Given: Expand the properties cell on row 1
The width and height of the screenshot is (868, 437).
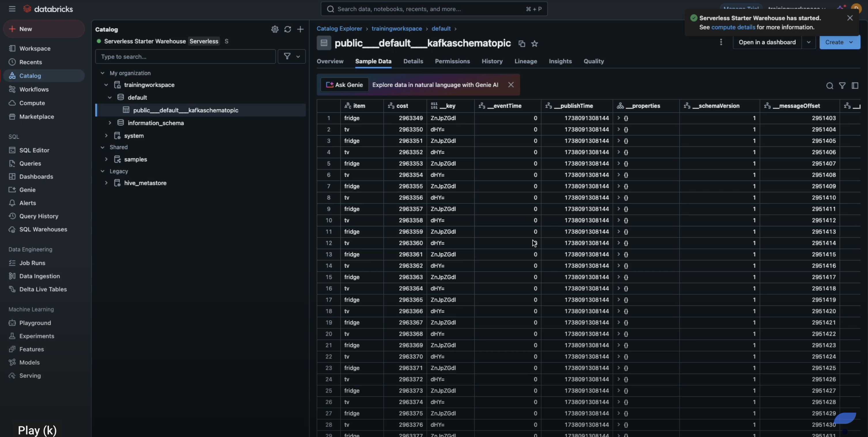Looking at the screenshot, I should click(619, 118).
